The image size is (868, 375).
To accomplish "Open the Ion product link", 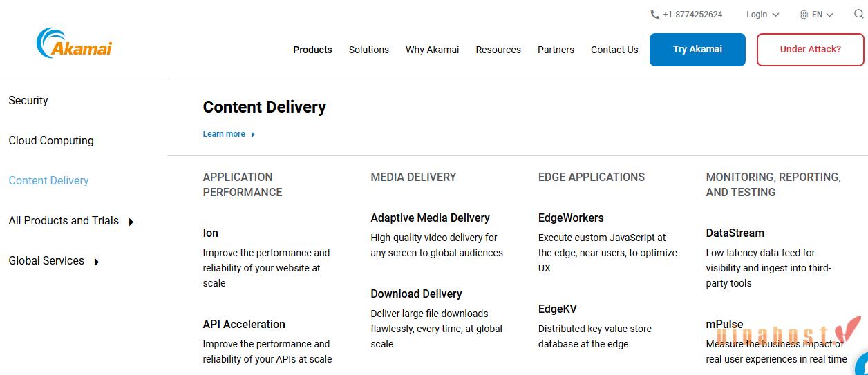I will (210, 233).
